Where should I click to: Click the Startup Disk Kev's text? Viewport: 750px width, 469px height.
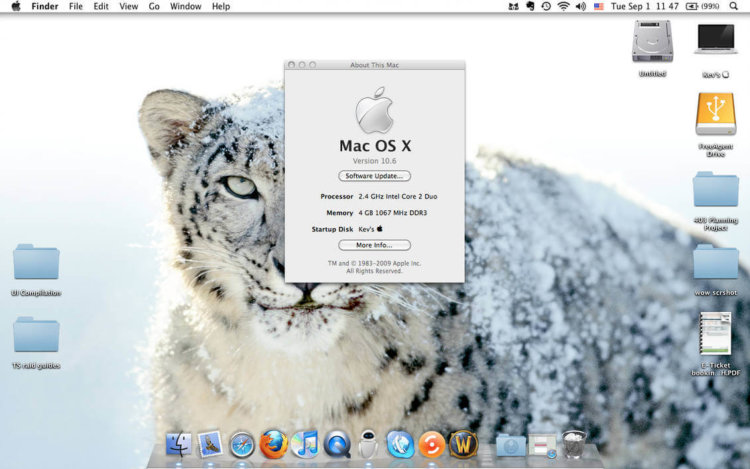pyautogui.click(x=371, y=229)
